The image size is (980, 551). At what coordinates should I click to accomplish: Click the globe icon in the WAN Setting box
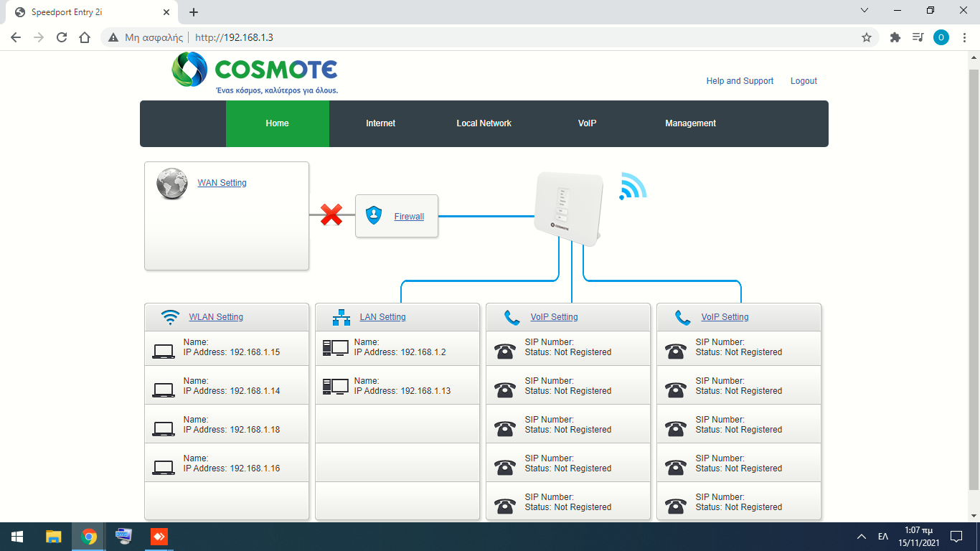[x=172, y=184]
